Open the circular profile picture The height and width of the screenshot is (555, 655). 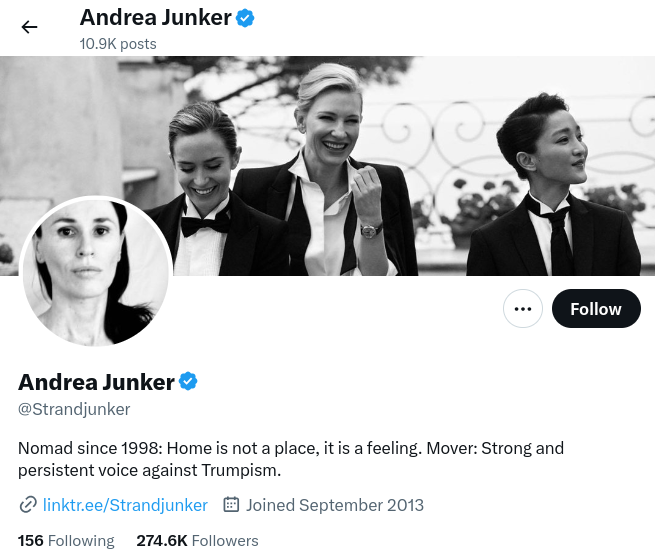pos(96,271)
